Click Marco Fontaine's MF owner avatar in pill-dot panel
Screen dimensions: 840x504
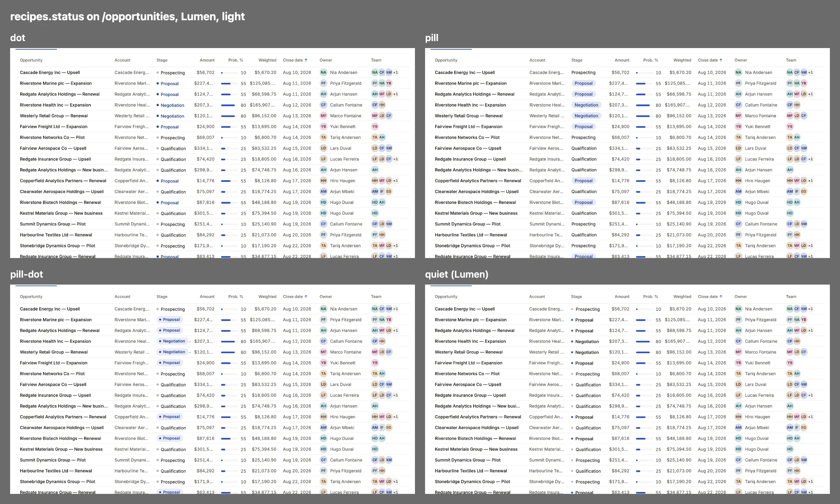coord(323,352)
